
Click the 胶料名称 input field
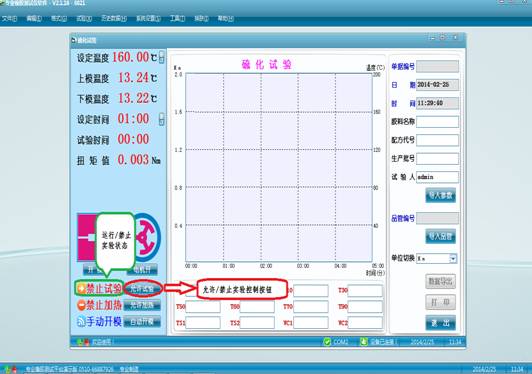(x=437, y=121)
